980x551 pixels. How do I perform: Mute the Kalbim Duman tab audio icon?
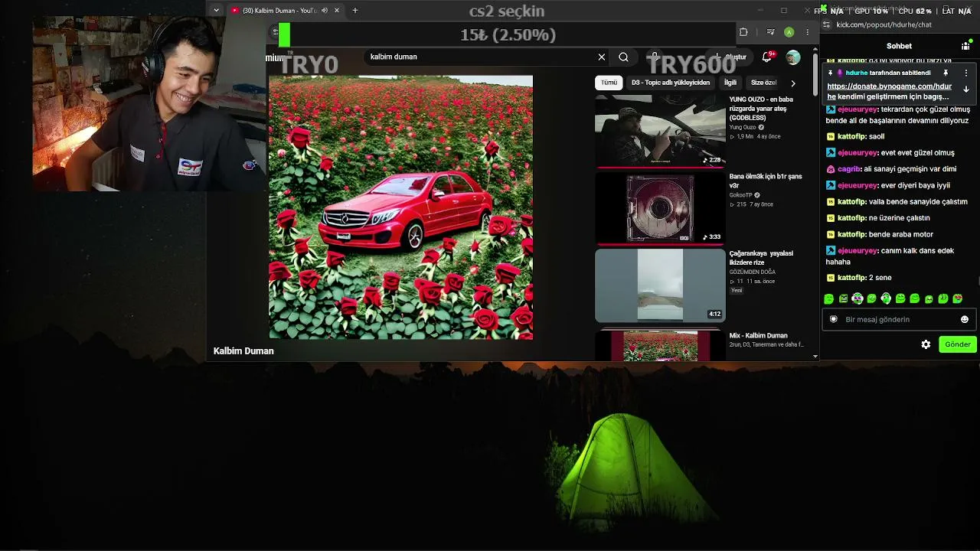click(324, 11)
